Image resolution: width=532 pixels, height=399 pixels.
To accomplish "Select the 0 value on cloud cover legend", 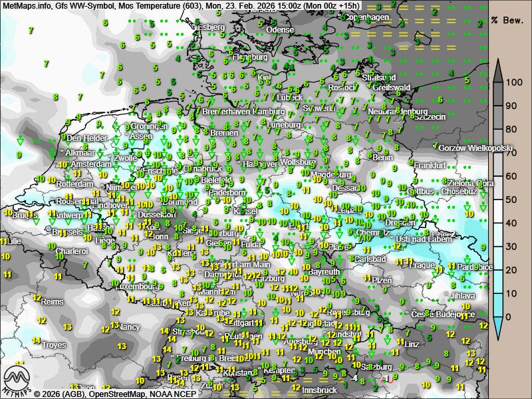I will click(x=509, y=317).
